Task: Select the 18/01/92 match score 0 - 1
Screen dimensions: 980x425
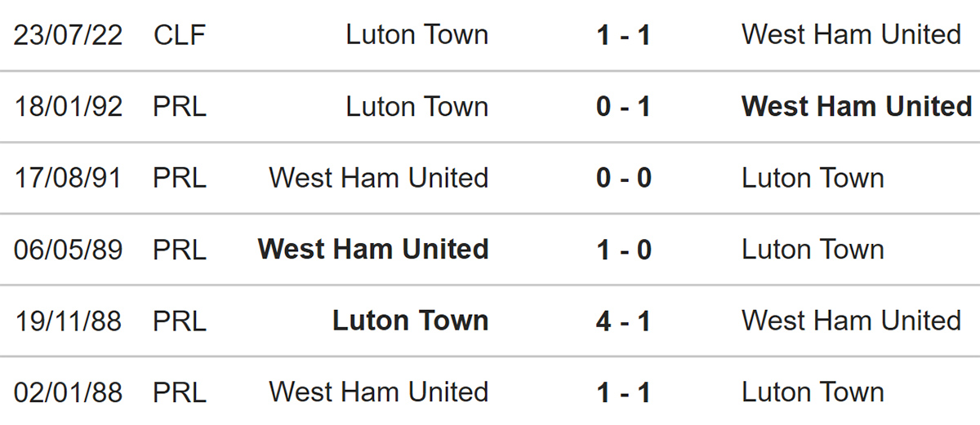Action: point(624,107)
